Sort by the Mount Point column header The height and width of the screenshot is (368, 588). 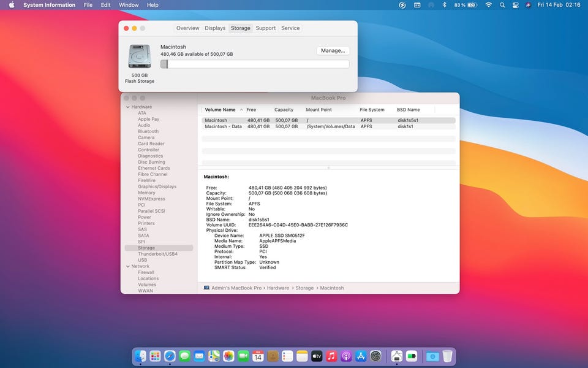pyautogui.click(x=318, y=110)
